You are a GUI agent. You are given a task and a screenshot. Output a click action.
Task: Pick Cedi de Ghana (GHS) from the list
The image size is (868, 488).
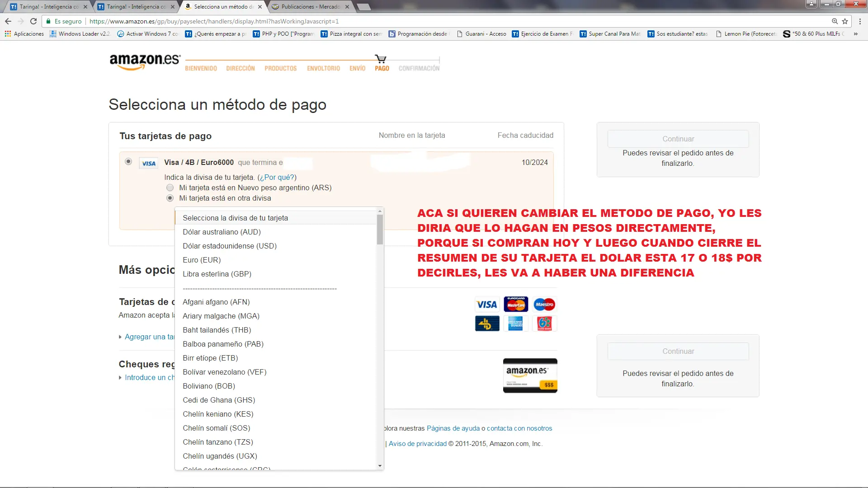tap(276, 400)
